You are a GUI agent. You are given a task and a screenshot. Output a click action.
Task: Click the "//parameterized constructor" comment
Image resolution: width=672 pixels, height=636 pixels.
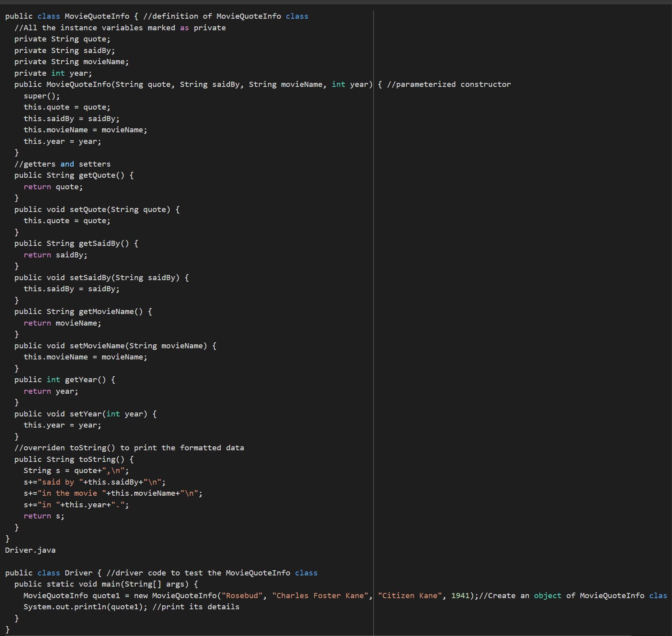(449, 84)
